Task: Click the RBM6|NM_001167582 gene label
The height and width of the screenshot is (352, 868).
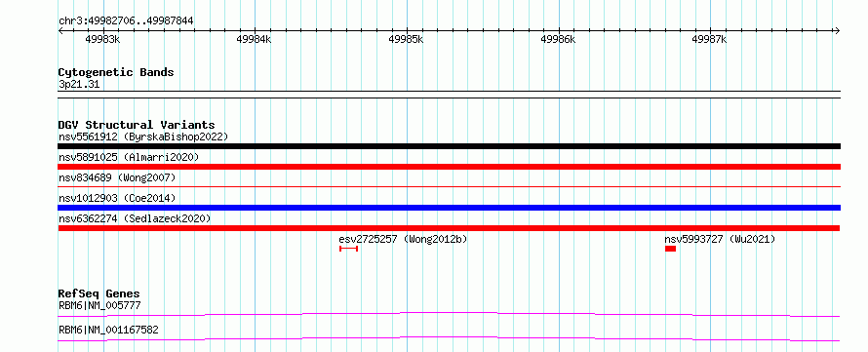Action: point(108,330)
